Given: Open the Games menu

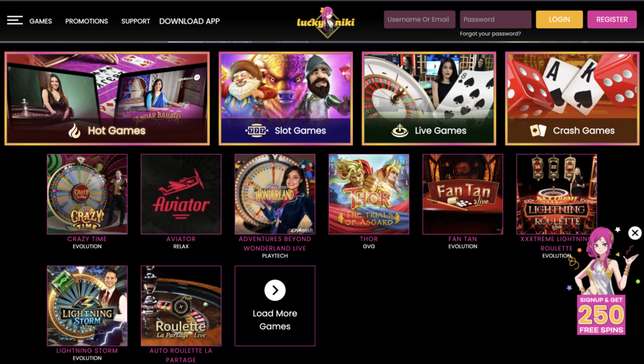Looking at the screenshot, I should (x=41, y=21).
